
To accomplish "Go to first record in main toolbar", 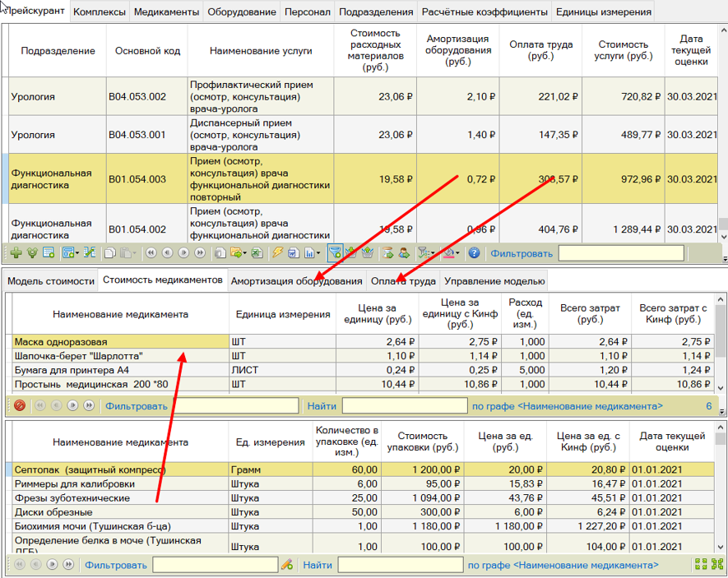I will pos(150,252).
